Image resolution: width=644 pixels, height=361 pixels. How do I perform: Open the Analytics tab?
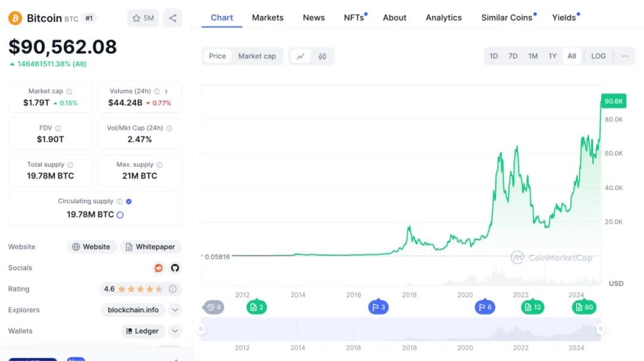(444, 17)
